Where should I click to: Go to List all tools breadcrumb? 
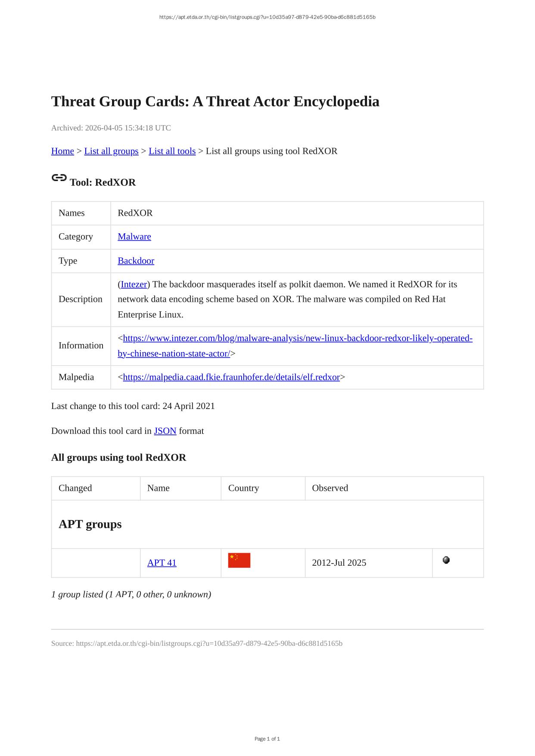click(172, 151)
